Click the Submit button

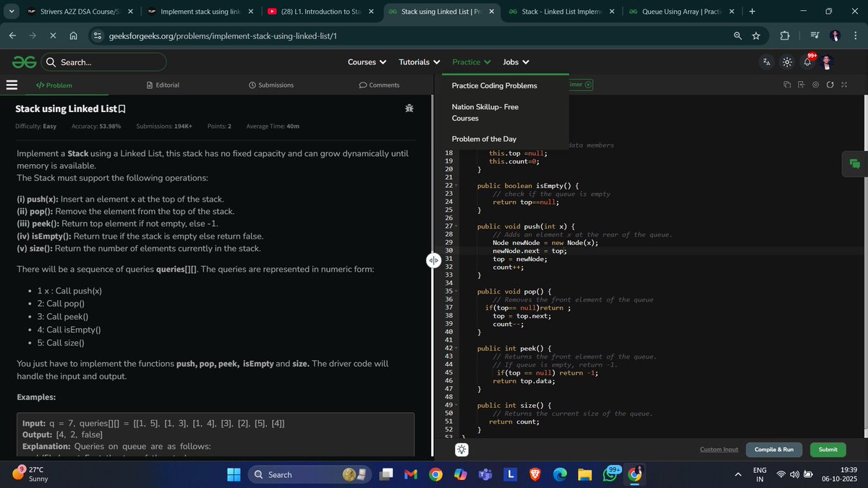tap(828, 450)
